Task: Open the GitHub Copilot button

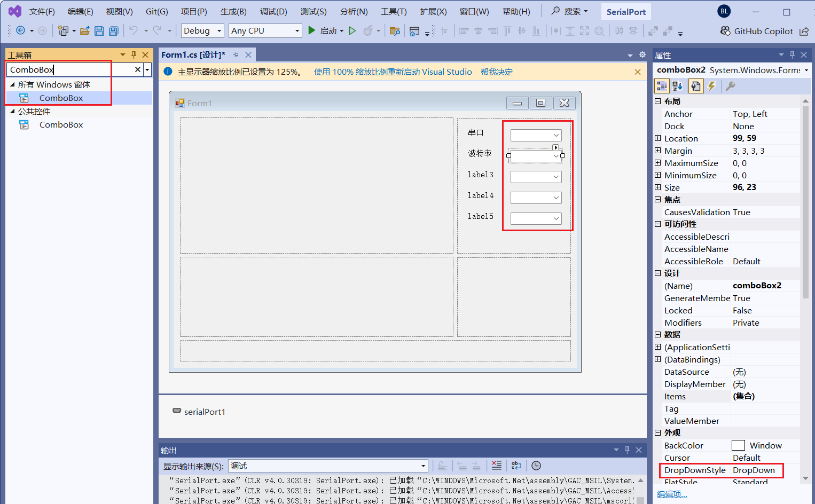Action: 757,31
